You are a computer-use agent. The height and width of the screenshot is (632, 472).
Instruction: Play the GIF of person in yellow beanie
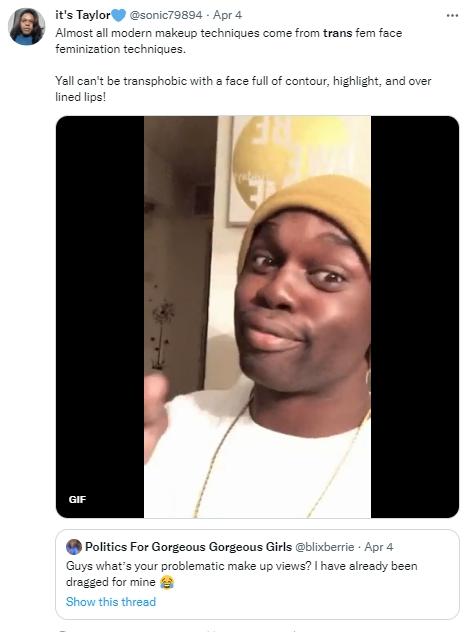tap(257, 317)
